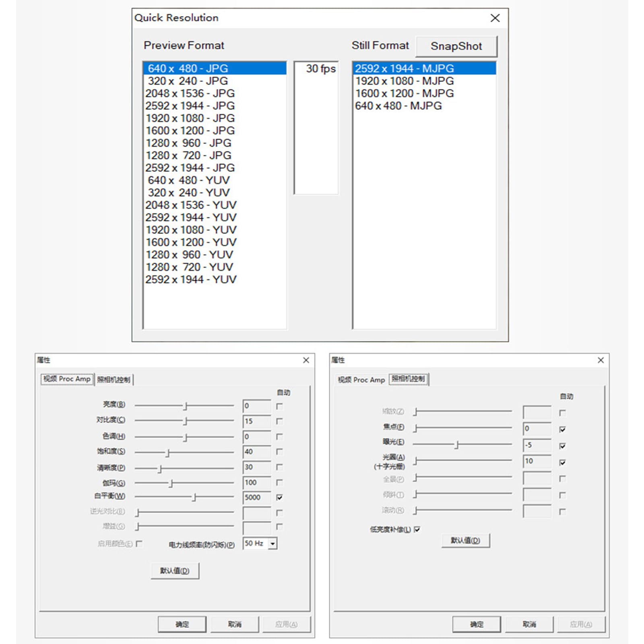Close the Quick Resolution dialog

tap(495, 18)
